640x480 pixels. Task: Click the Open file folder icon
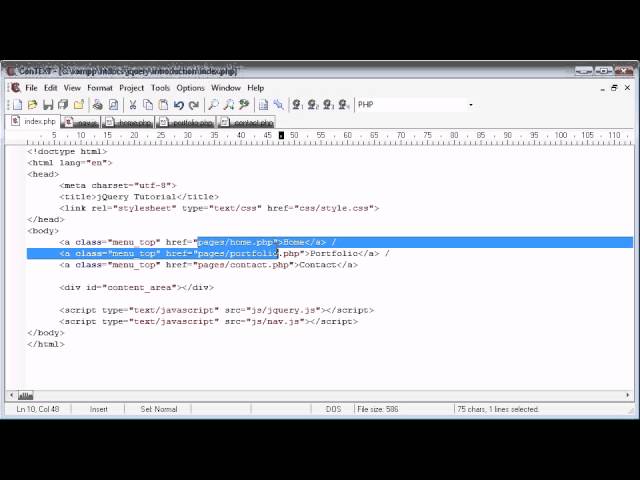(33, 105)
